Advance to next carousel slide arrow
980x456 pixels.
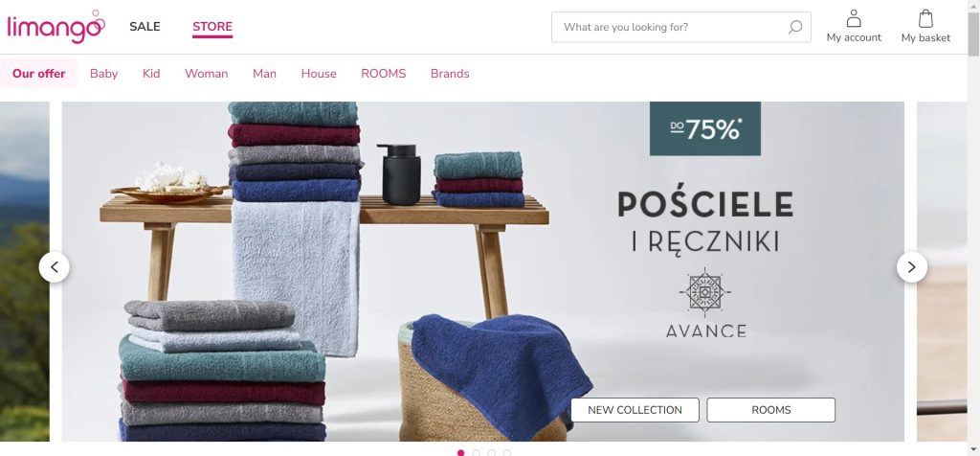912,267
